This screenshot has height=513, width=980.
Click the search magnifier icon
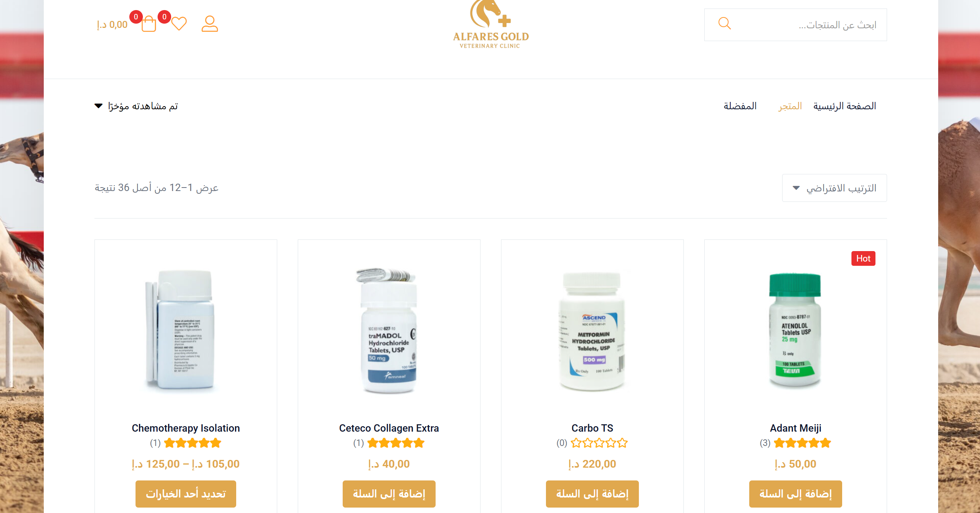(x=724, y=24)
